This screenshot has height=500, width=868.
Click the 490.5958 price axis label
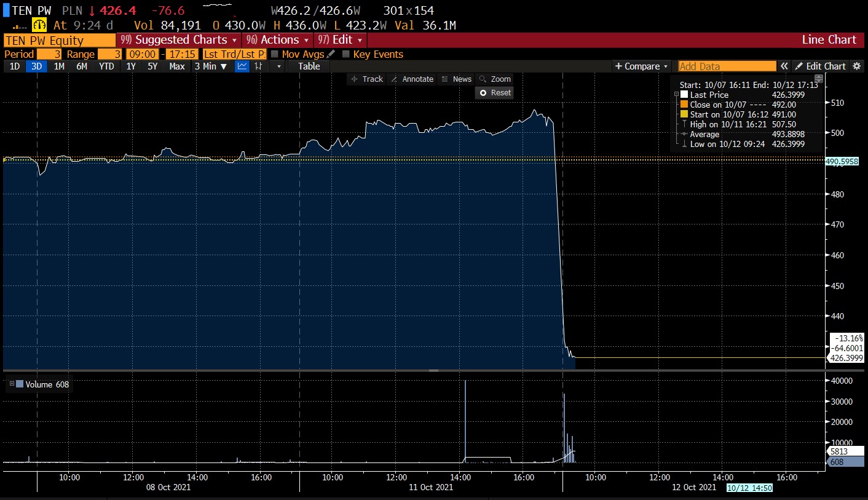[x=842, y=161]
